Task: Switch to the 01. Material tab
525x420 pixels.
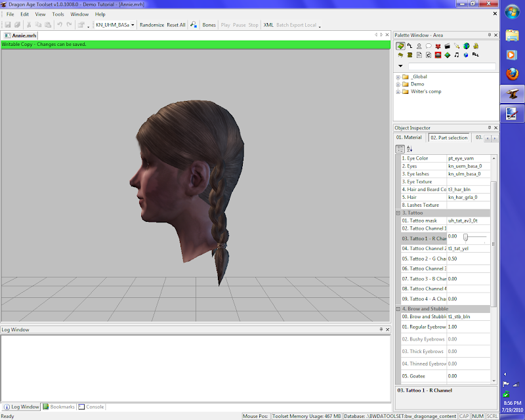Action: point(409,138)
